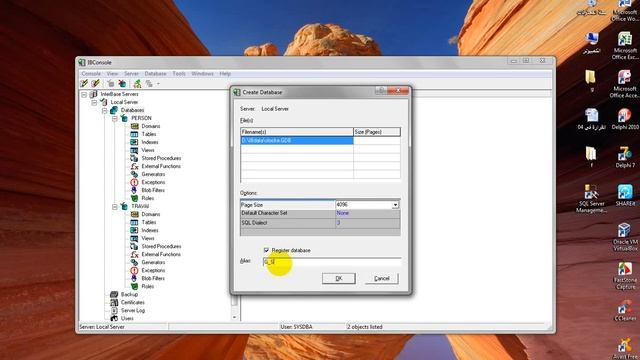Open the FastStone Capture desktop shortcut
Screen dimensions: 640x360
624,276
